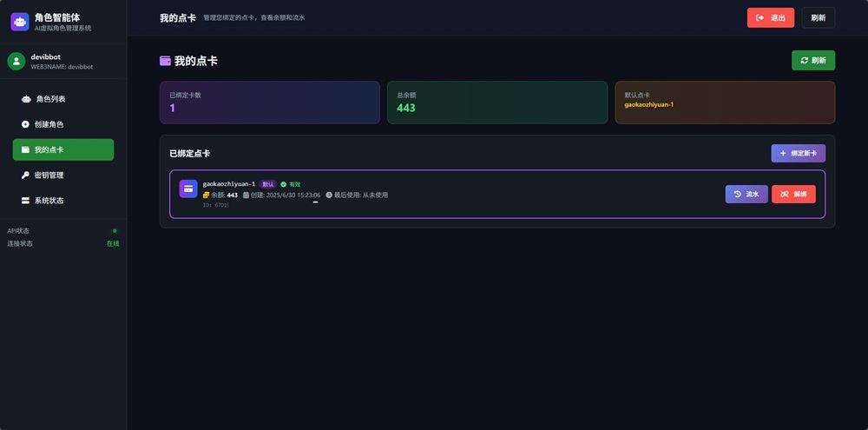
Task: Open 密钥管理 in the sidebar
Action: pyautogui.click(x=63, y=175)
